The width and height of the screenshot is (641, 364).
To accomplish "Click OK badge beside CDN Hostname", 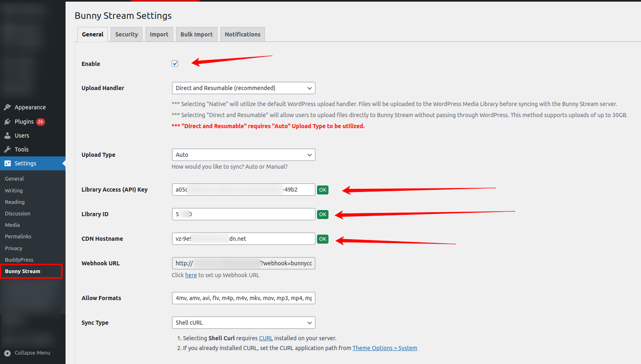I will pyautogui.click(x=323, y=239).
